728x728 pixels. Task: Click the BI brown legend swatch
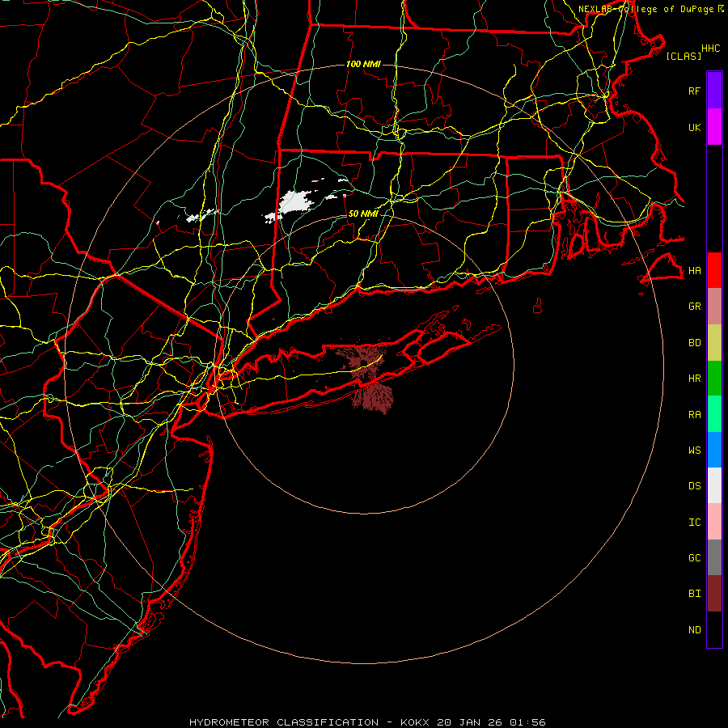click(x=714, y=594)
